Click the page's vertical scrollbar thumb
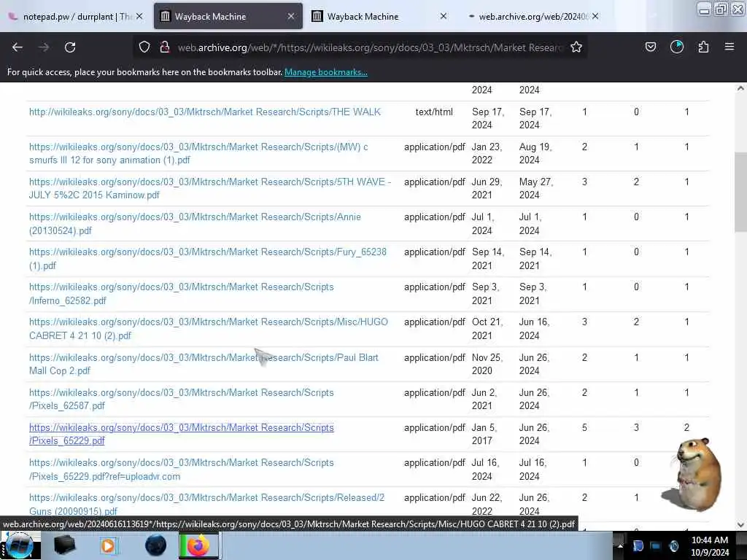The width and height of the screenshot is (747, 560). tap(740, 192)
